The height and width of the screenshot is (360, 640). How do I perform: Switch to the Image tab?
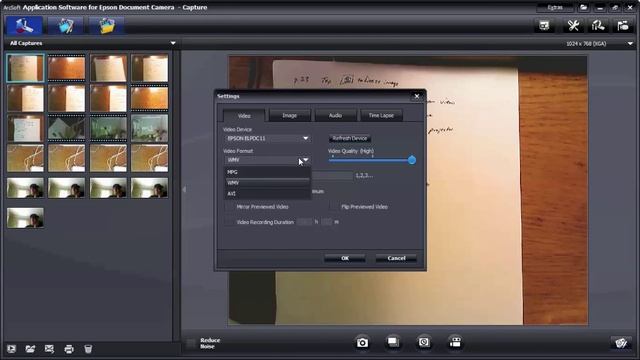point(289,116)
